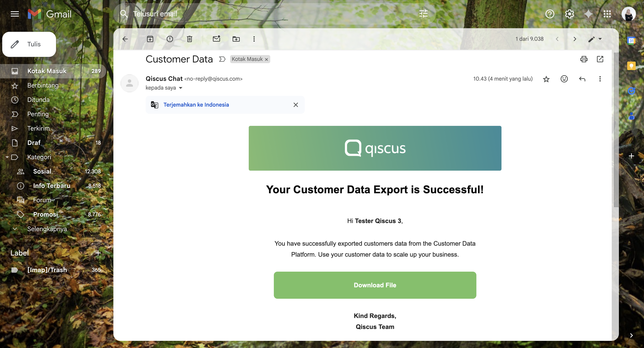
Task: Open the main menu hamburger icon
Action: tap(15, 14)
